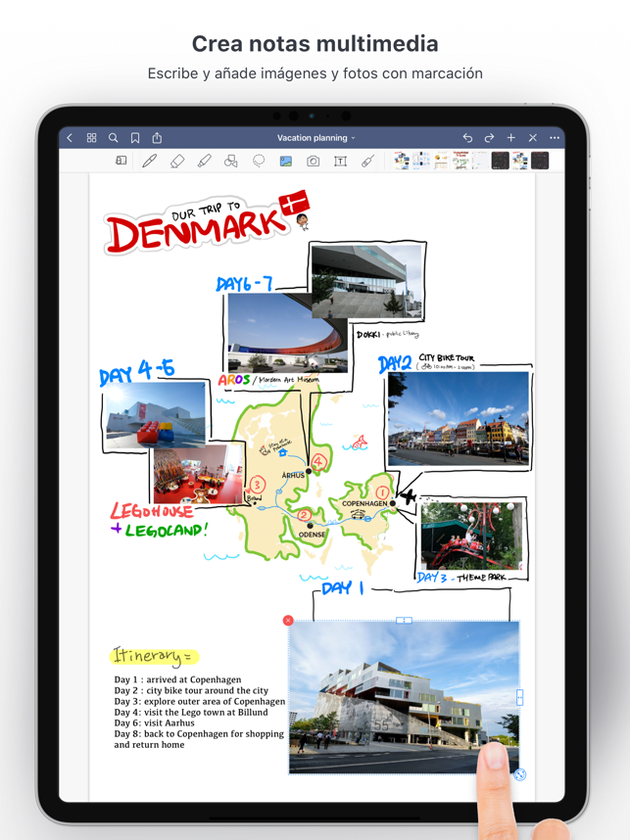Screen dimensions: 630x840
Task: Tap the red DENMARK handwritten title
Action: [196, 230]
